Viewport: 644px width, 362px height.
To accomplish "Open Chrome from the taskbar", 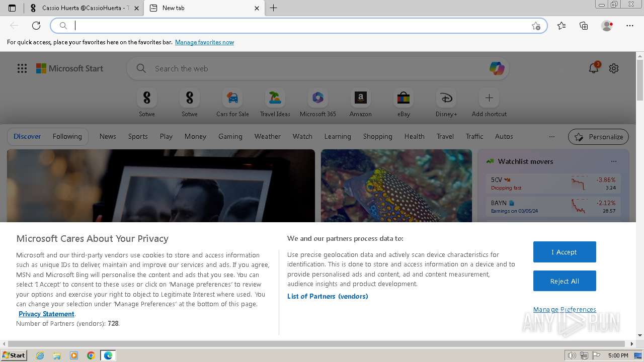I will (x=91, y=355).
